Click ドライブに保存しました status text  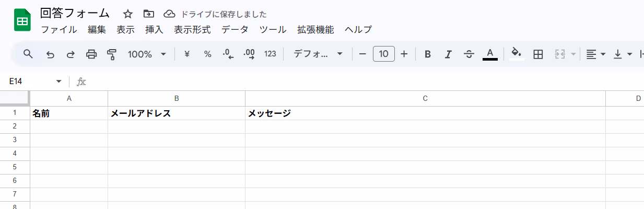tap(223, 14)
